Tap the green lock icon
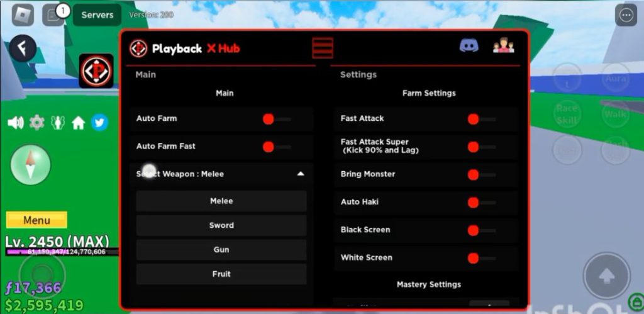This screenshot has width=644, height=314. 636,302
